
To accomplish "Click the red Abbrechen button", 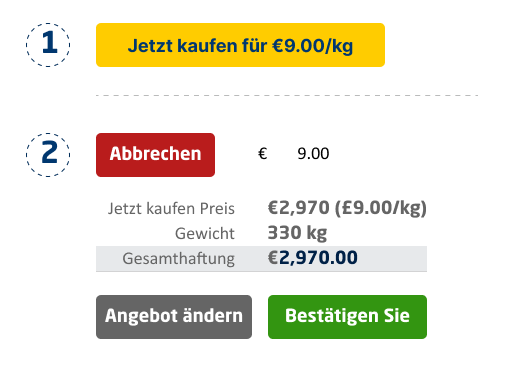I will (155, 155).
